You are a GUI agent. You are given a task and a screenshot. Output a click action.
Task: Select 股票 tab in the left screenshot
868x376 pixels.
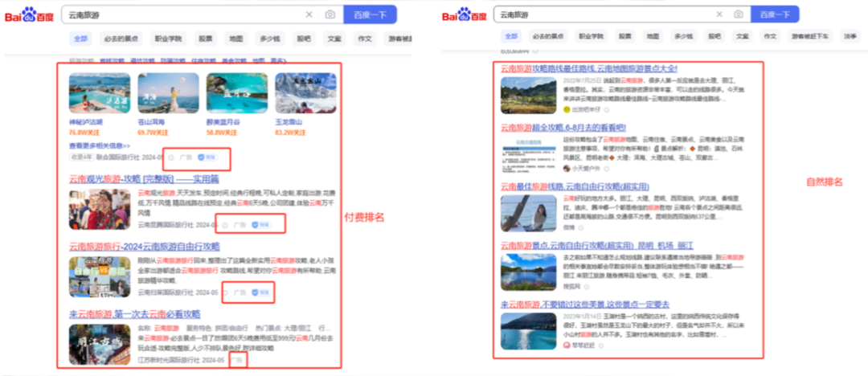(x=206, y=39)
